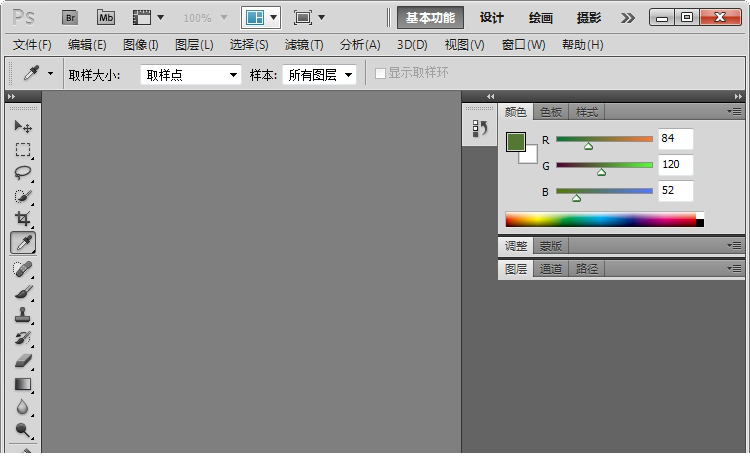Image resolution: width=750 pixels, height=471 pixels.
Task: Select the Quick Selection tool
Action: [22, 196]
